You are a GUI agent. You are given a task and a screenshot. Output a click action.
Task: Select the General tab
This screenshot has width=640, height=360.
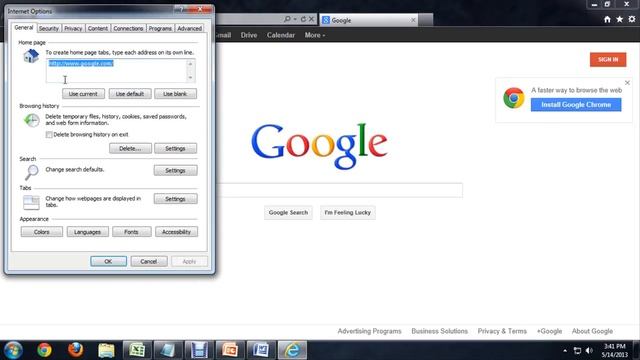click(24, 27)
